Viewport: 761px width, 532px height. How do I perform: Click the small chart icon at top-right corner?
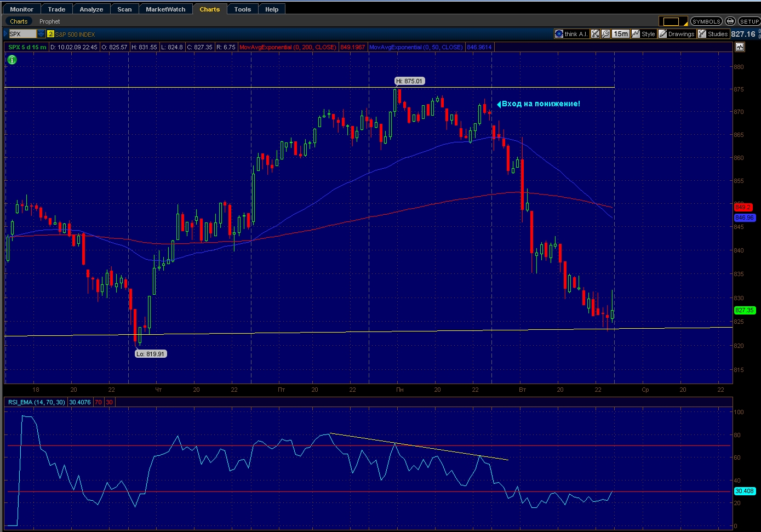(x=740, y=47)
